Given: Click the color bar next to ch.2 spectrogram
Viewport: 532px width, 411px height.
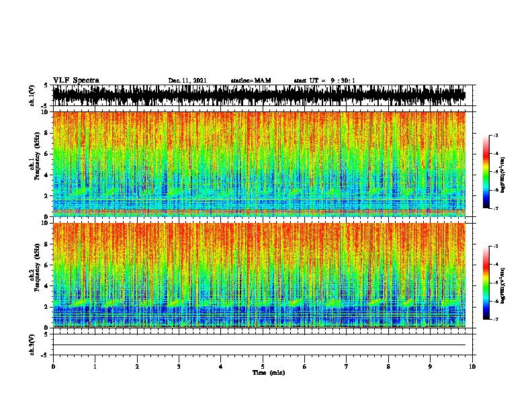Looking at the screenshot, I should [486, 283].
